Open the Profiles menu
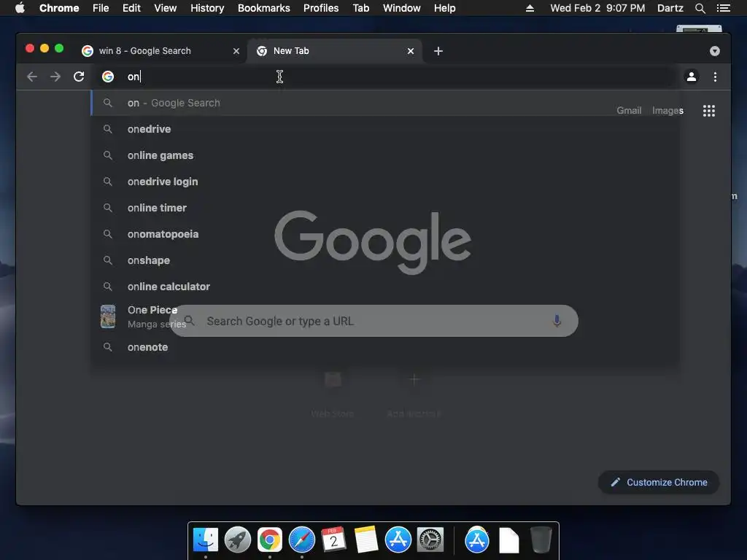The width and height of the screenshot is (747, 560). click(x=321, y=8)
